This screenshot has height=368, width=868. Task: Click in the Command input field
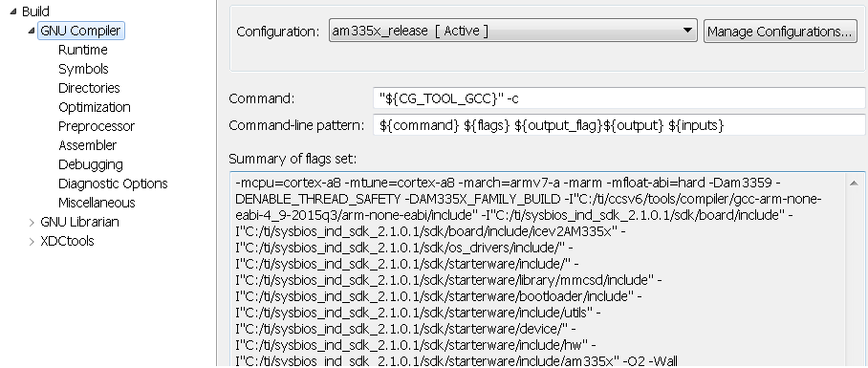pyautogui.click(x=618, y=98)
